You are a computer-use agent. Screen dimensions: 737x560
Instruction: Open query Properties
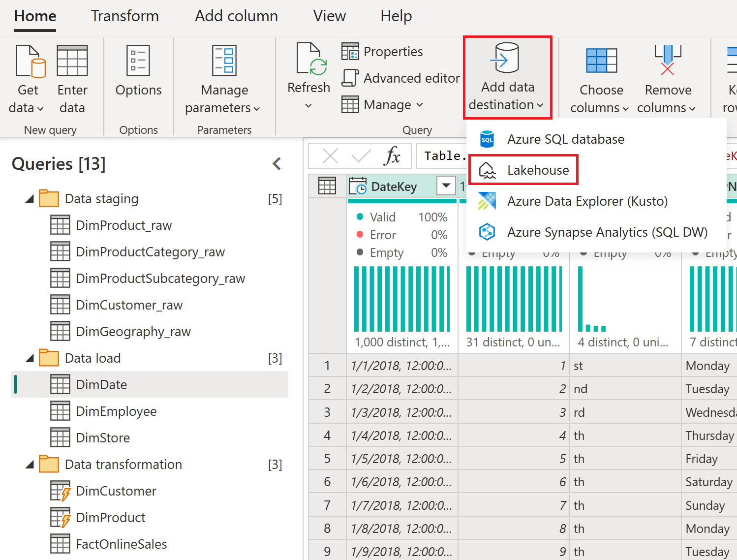pyautogui.click(x=382, y=51)
